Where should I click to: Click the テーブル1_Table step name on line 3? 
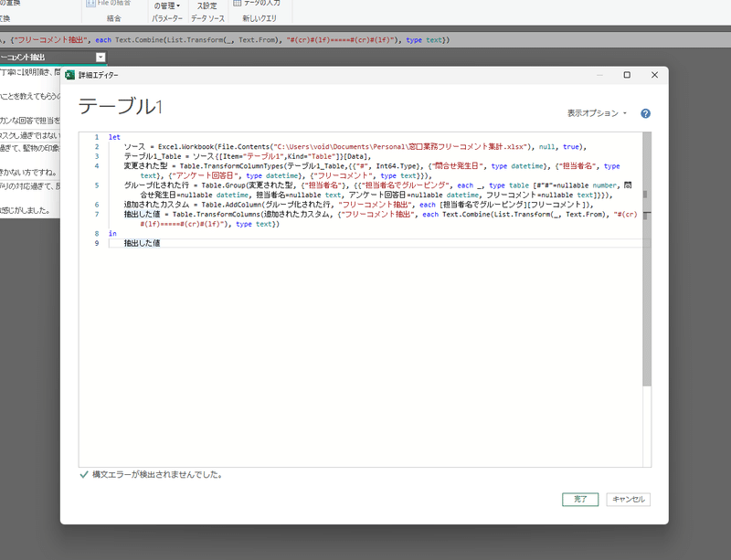[153, 156]
